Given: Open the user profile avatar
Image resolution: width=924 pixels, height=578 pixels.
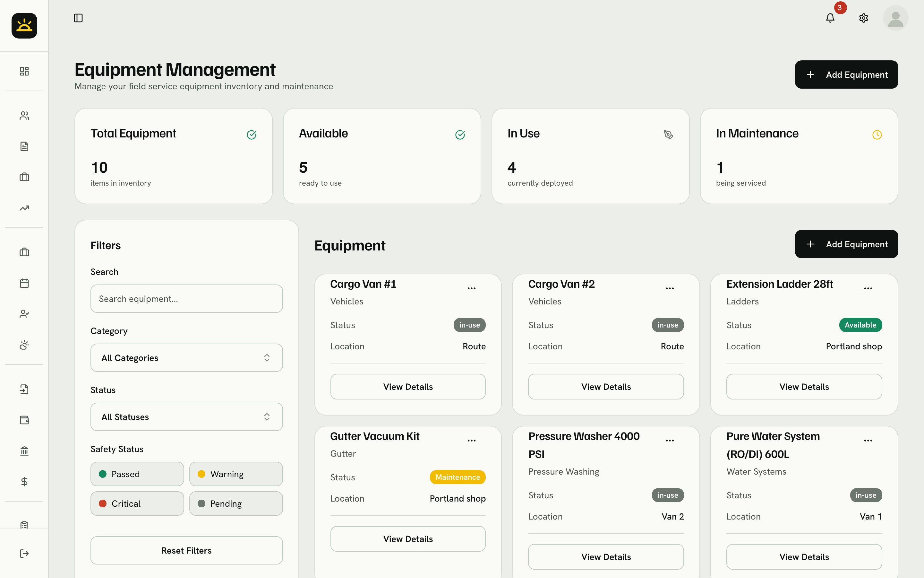Looking at the screenshot, I should pyautogui.click(x=895, y=18).
